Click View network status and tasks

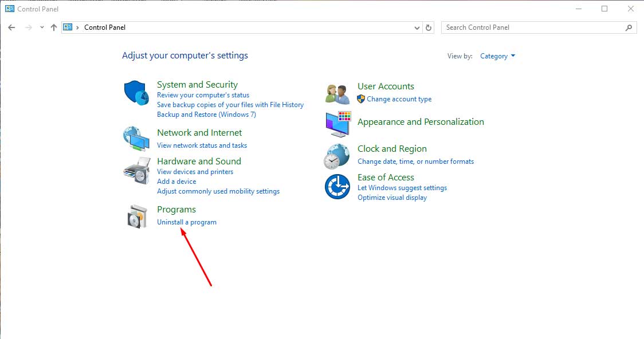tap(202, 145)
